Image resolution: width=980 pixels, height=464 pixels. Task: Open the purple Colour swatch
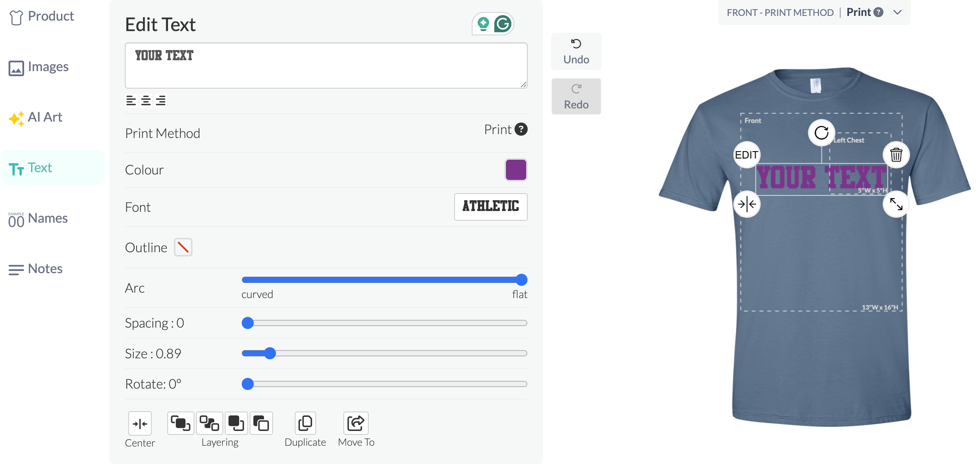pyautogui.click(x=516, y=170)
